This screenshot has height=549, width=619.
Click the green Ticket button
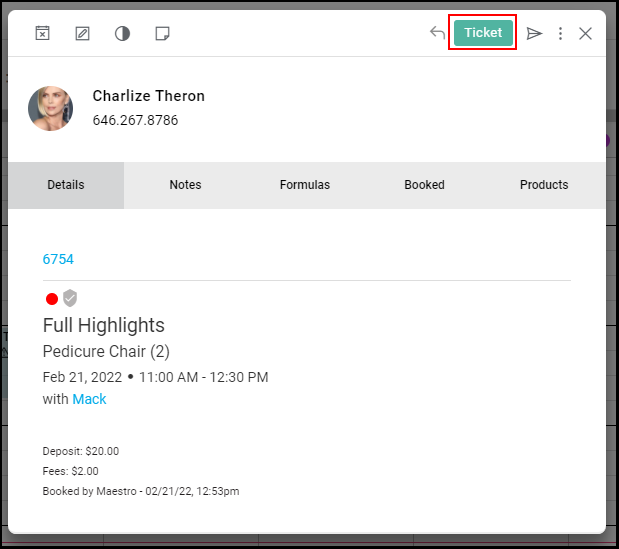tap(483, 33)
